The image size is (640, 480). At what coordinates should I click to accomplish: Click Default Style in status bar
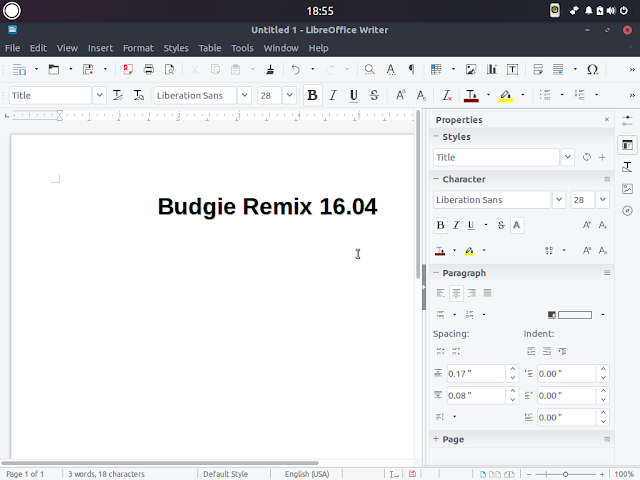[x=225, y=474]
